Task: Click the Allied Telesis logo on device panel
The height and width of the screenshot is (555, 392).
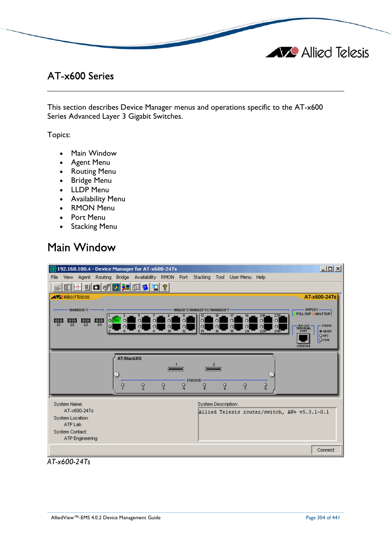Action: (x=71, y=297)
